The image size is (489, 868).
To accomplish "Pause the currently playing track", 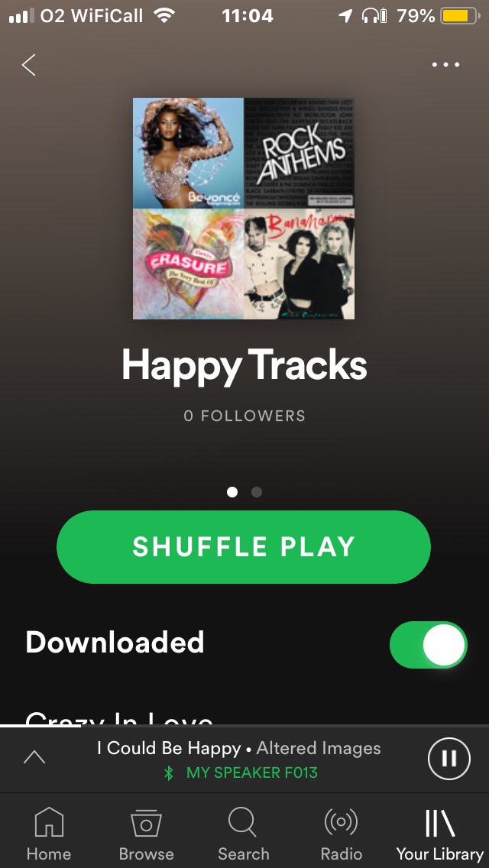I will [449, 759].
